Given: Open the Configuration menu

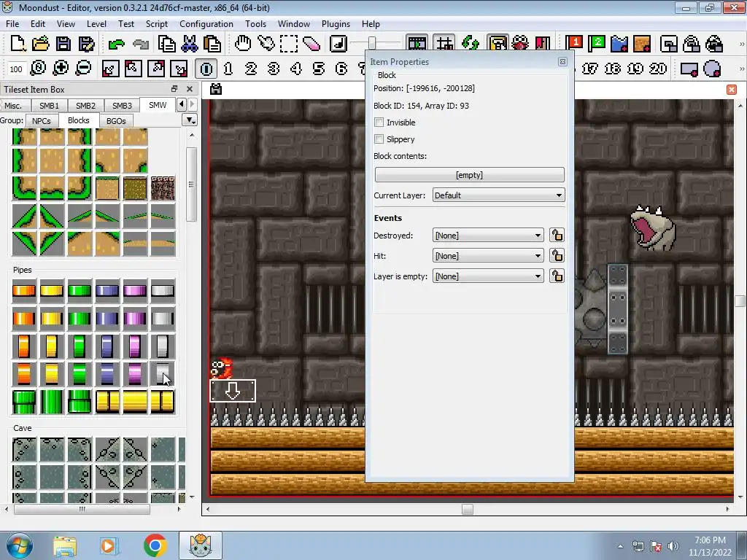Looking at the screenshot, I should pyautogui.click(x=206, y=24).
